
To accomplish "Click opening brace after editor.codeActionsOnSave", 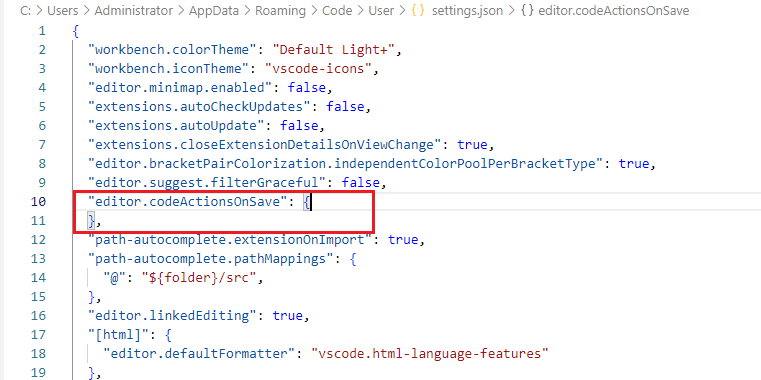I will click(307, 201).
